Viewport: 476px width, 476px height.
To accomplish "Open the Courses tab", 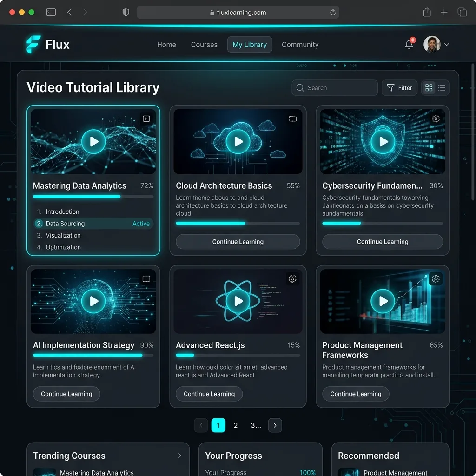I will (204, 45).
